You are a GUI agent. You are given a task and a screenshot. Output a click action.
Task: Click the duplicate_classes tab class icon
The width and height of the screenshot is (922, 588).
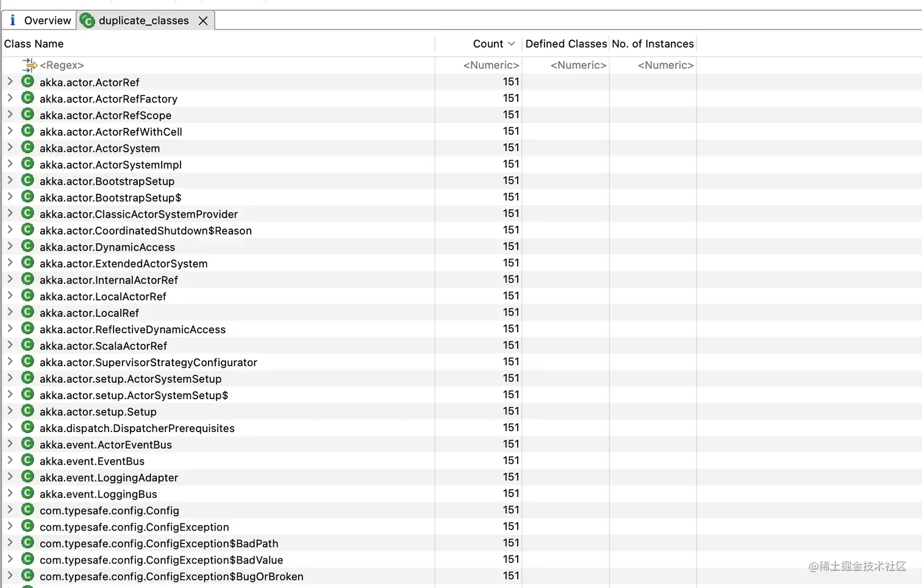[88, 21]
